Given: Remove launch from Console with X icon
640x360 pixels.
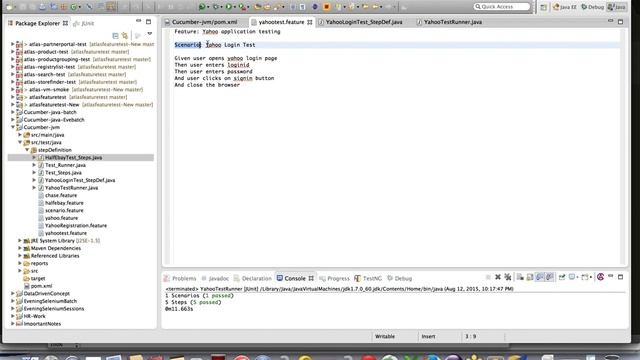Looking at the screenshot, I should click(x=498, y=277).
